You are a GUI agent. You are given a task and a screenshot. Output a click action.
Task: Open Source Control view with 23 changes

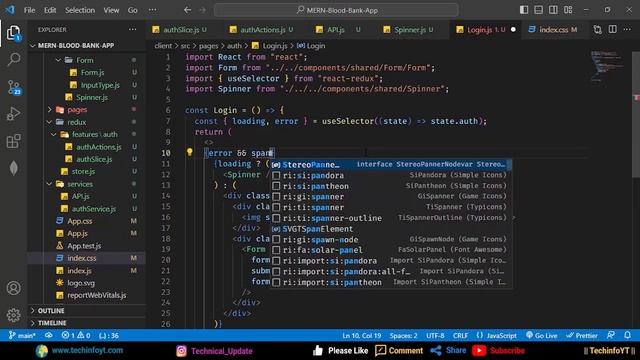coord(13,87)
